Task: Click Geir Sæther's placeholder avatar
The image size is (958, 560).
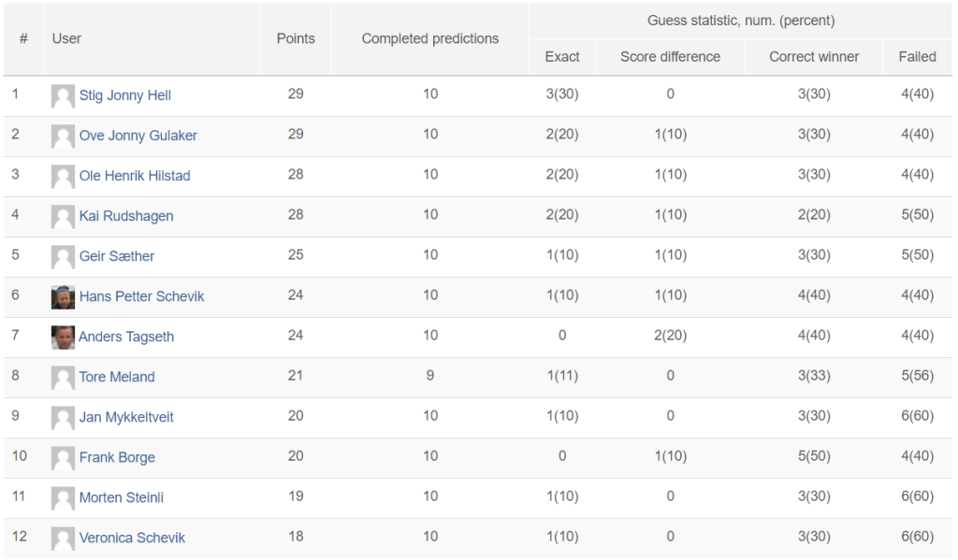Action: [x=63, y=257]
